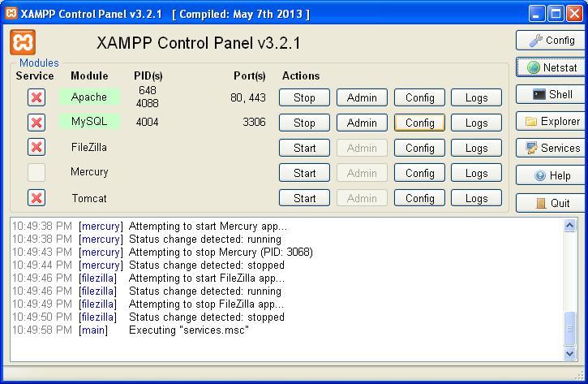Open Explorer with the folder icon
The image size is (588, 384).
tap(552, 121)
